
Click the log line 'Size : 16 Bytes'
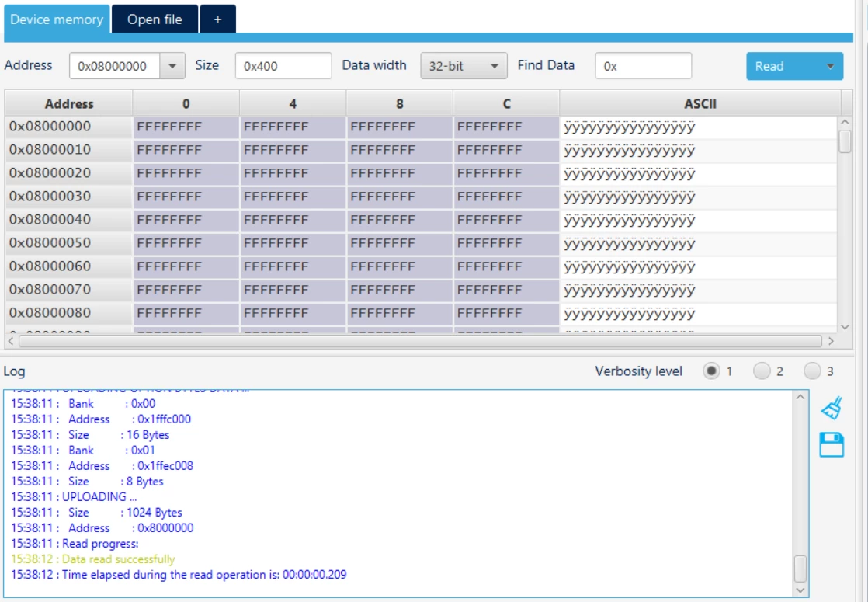[90, 435]
